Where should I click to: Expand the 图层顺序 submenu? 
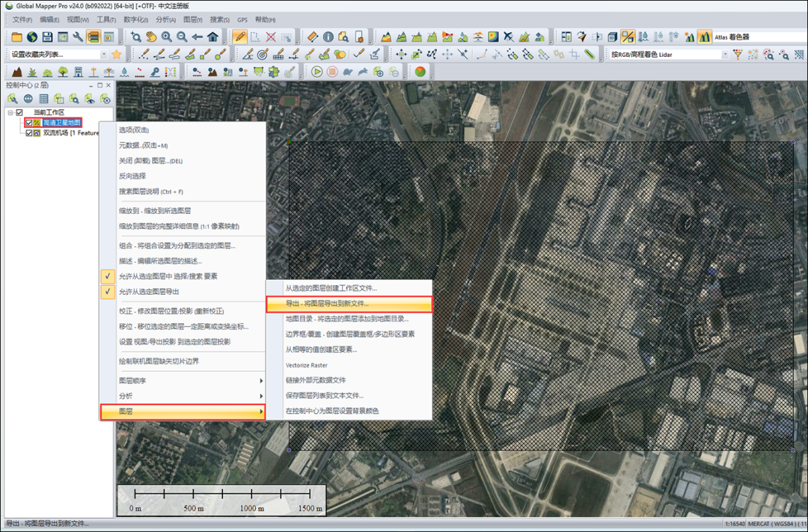[x=183, y=381]
